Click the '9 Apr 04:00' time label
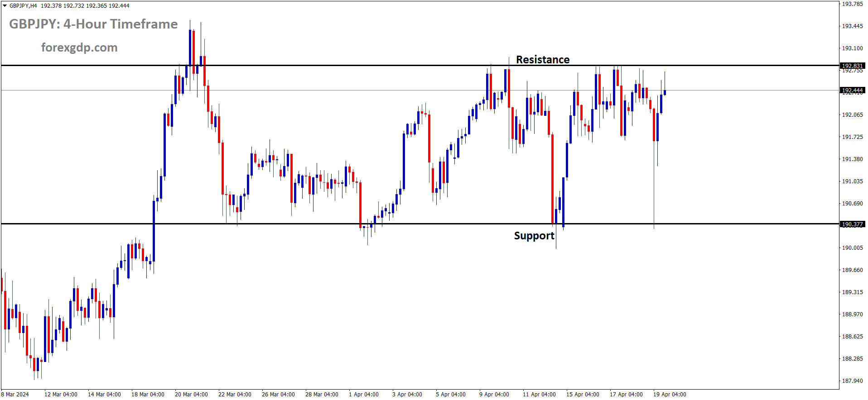This screenshot has width=868, height=400. click(494, 395)
